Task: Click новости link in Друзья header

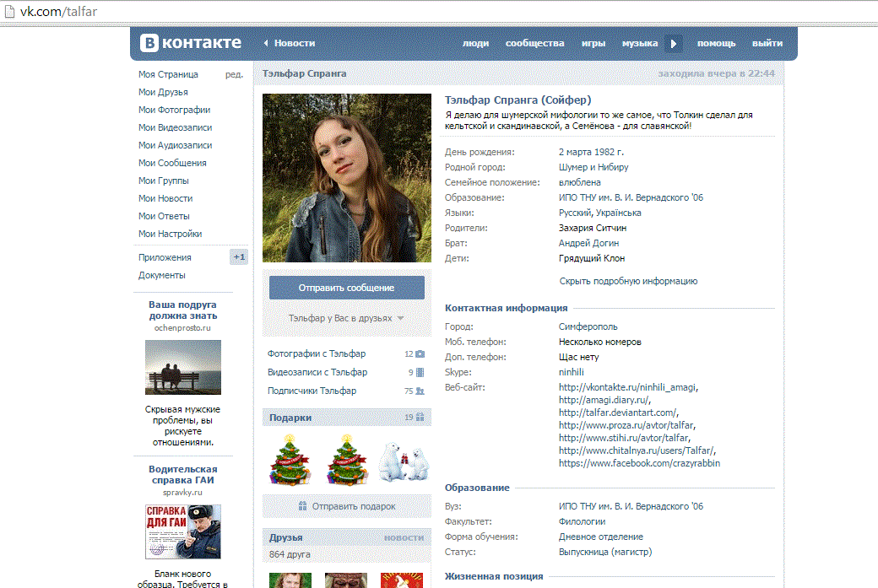Action: point(404,537)
